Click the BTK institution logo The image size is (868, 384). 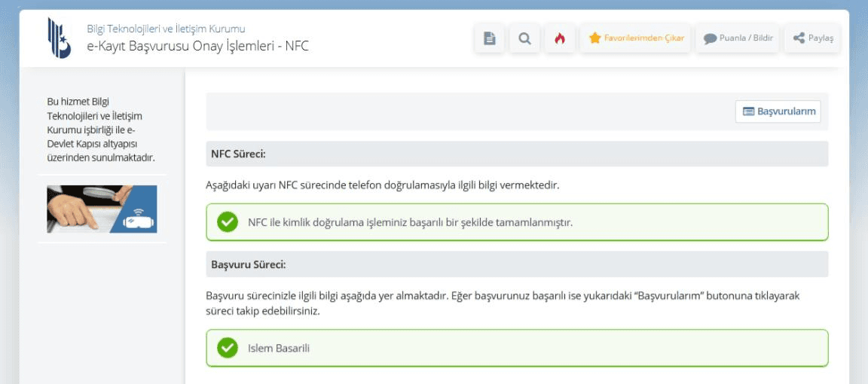[60, 38]
